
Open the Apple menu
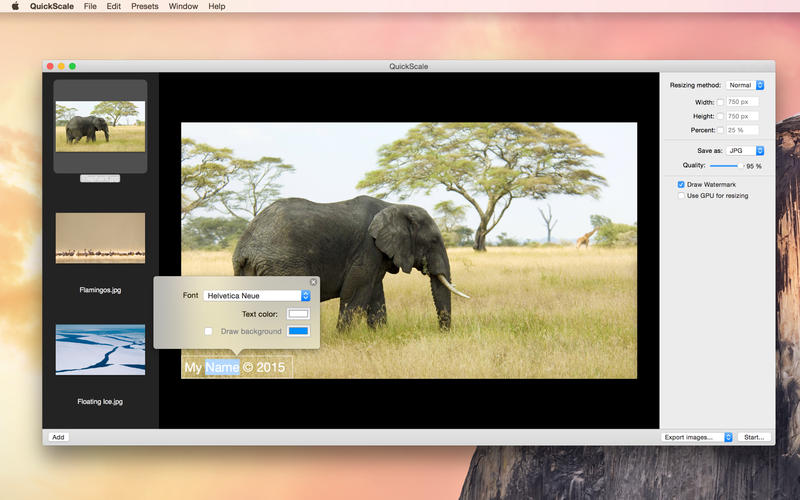[x=15, y=6]
